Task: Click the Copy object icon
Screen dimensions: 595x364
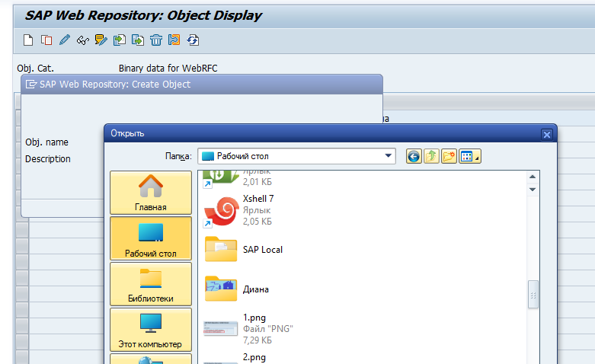Action: [x=46, y=40]
